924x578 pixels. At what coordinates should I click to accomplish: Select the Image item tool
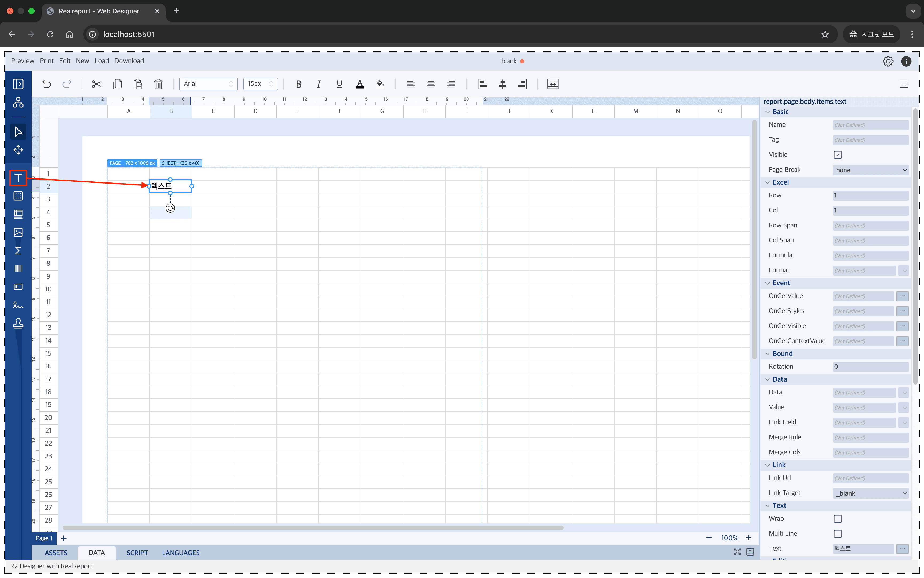(18, 232)
